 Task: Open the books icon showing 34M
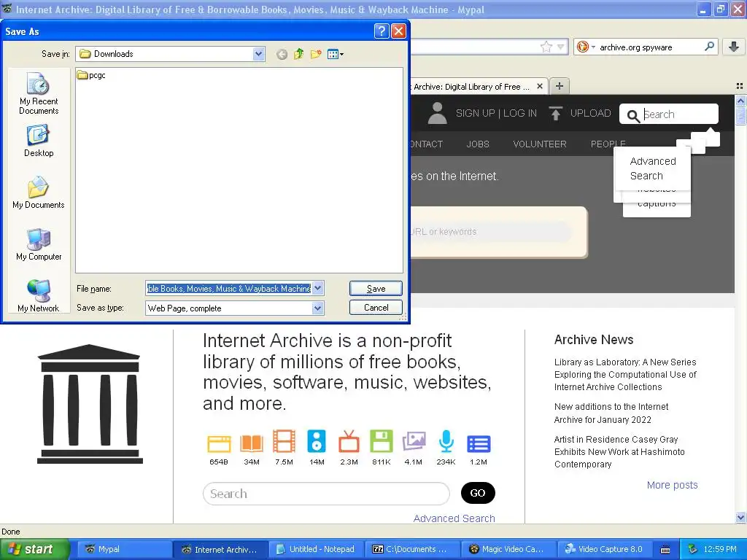click(252, 443)
